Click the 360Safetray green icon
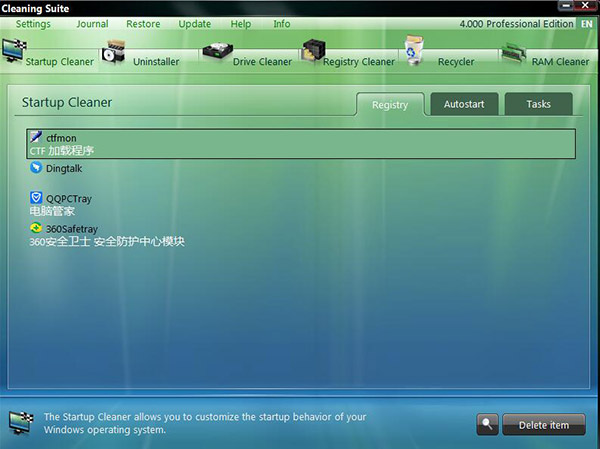 (x=36, y=228)
